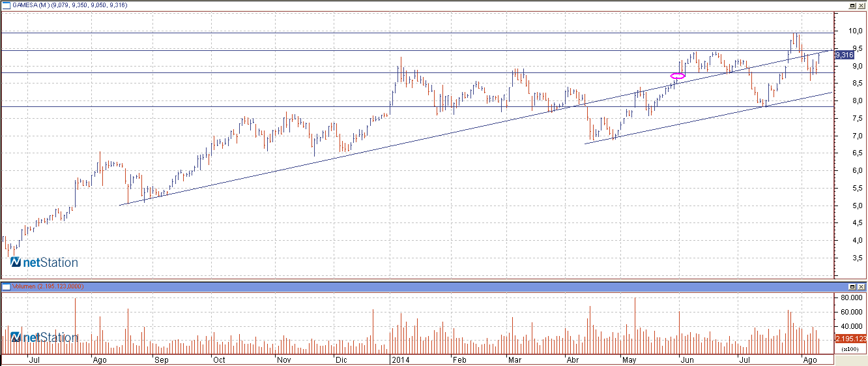Viewport: 868px width, 366px height.
Task: Click the final Ago 2014 time axis label
Action: [810, 359]
